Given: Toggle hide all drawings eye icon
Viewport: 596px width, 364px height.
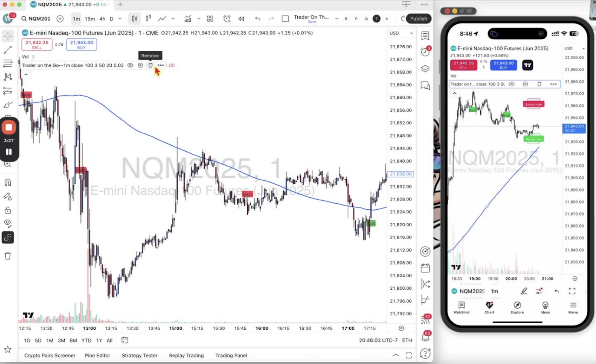Looking at the screenshot, I should pyautogui.click(x=8, y=223).
